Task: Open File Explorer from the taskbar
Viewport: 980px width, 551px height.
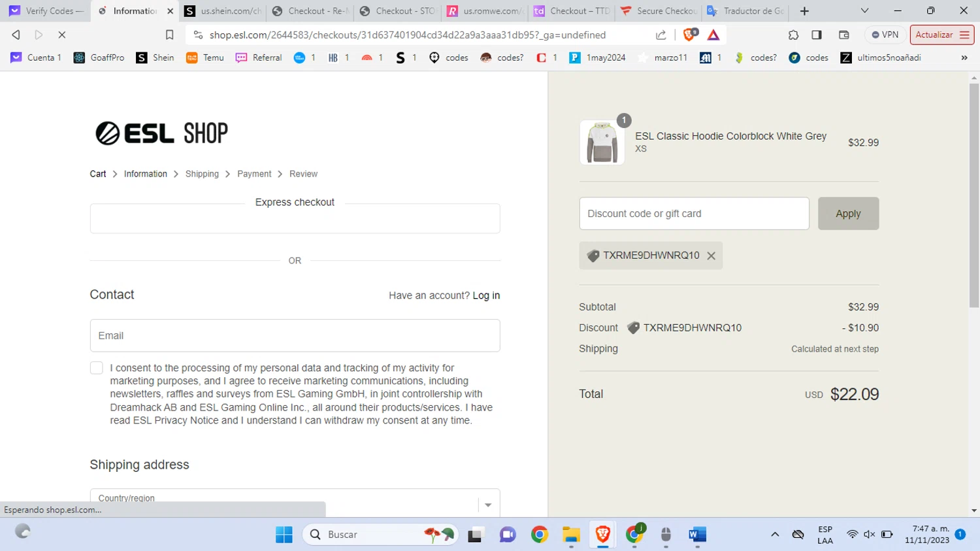Action: pyautogui.click(x=571, y=535)
